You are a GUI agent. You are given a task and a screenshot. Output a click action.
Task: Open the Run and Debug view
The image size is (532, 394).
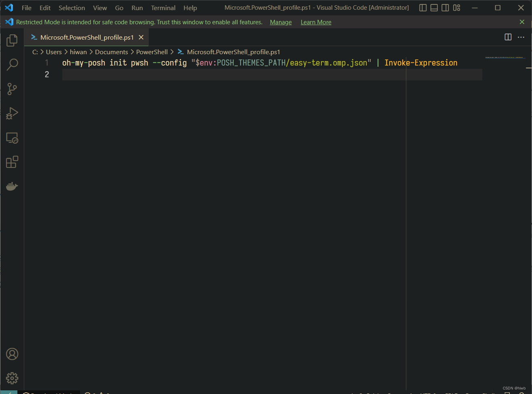12,113
